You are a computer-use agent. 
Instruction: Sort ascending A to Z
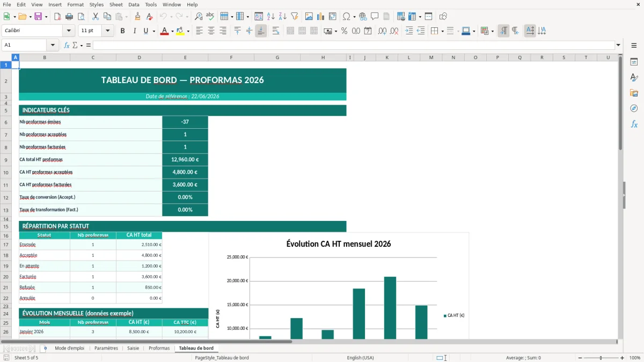tap(271, 17)
